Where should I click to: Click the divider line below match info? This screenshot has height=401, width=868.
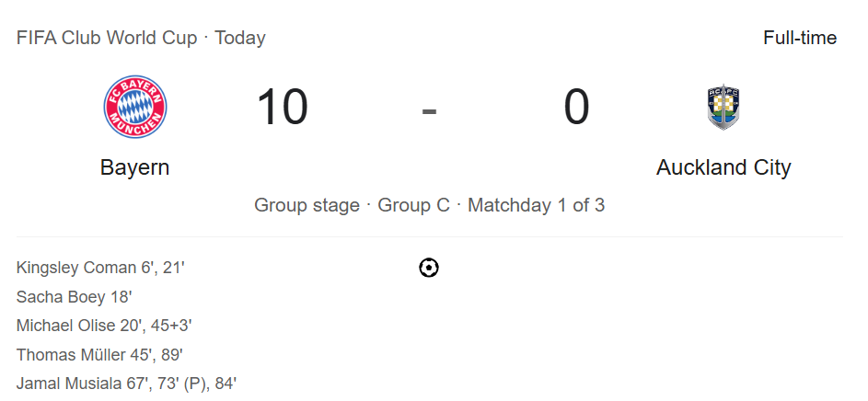429,236
